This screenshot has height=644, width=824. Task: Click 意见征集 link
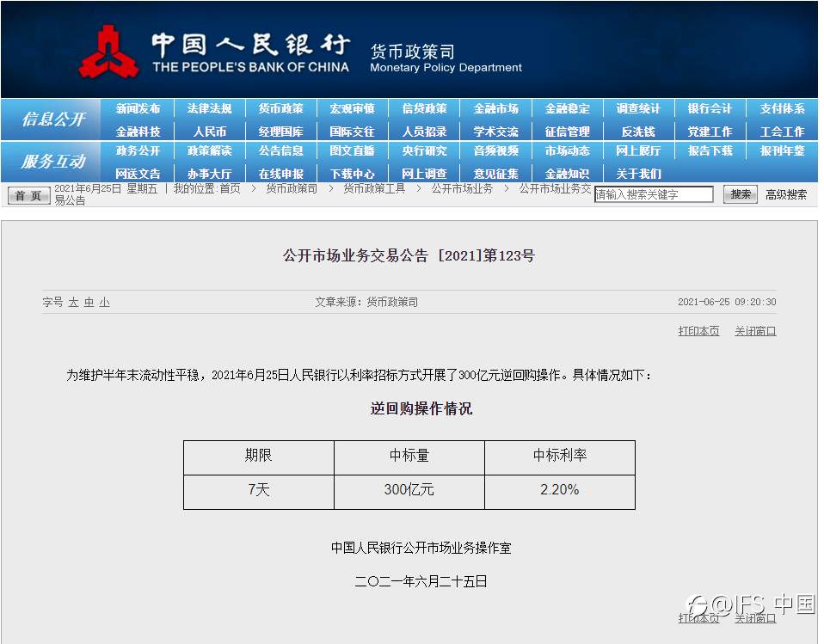pyautogui.click(x=495, y=174)
